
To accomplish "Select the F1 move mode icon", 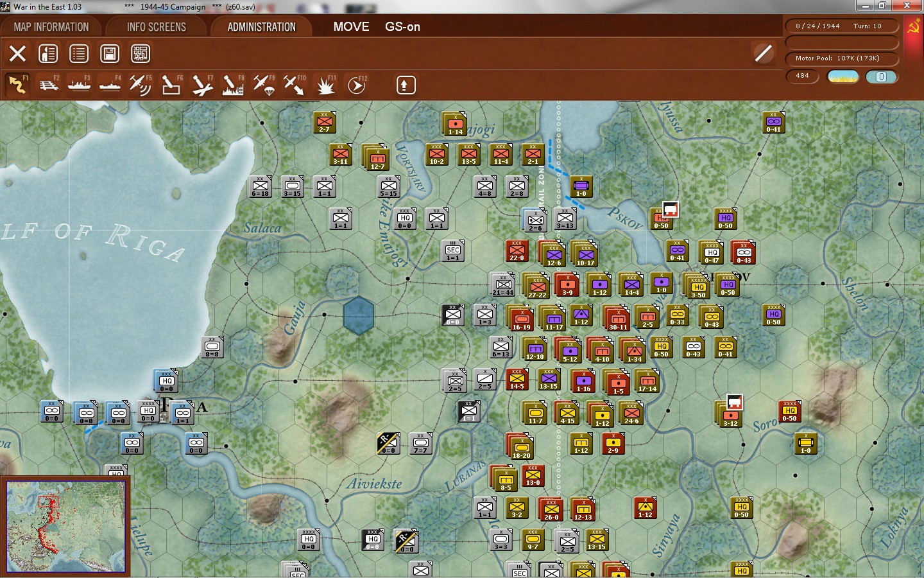I will click(x=17, y=85).
